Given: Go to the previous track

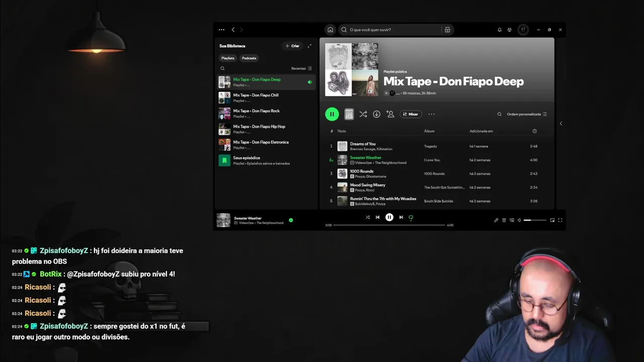Looking at the screenshot, I should point(377,217).
